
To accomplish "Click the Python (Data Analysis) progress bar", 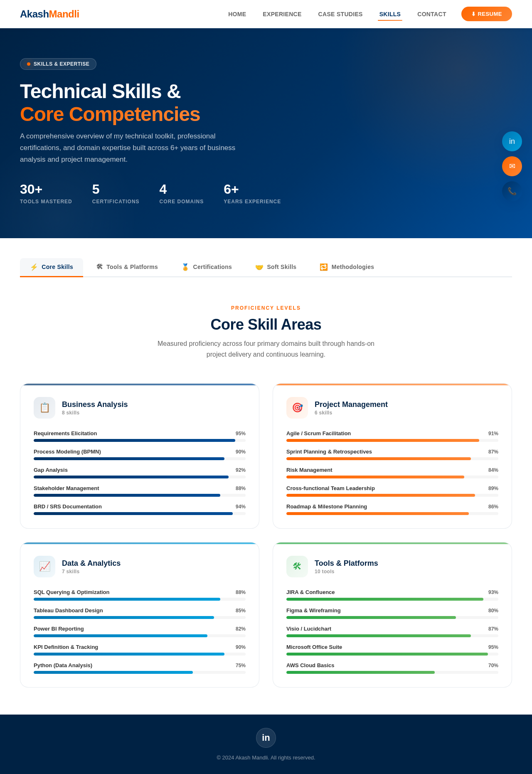I will (x=140, y=672).
